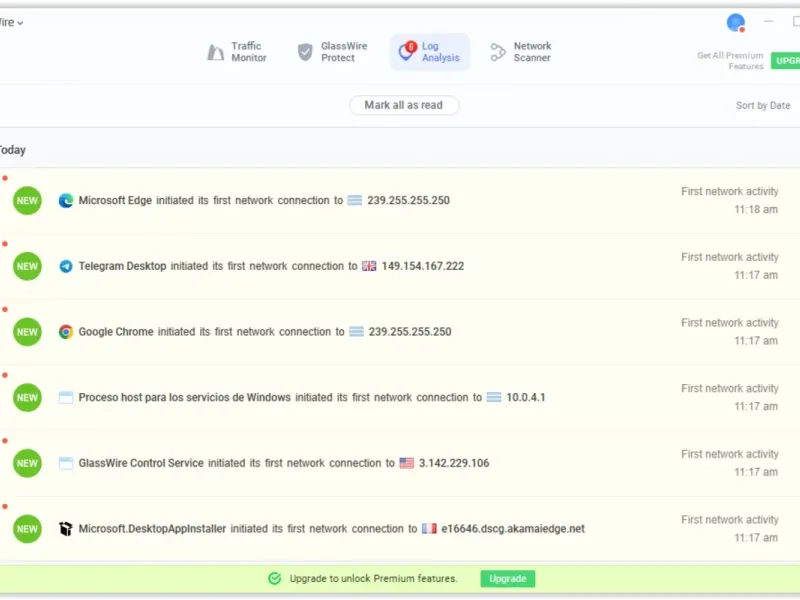Click the green Upgrade button at top right
Screen dimensions: 800x600
tap(785, 61)
